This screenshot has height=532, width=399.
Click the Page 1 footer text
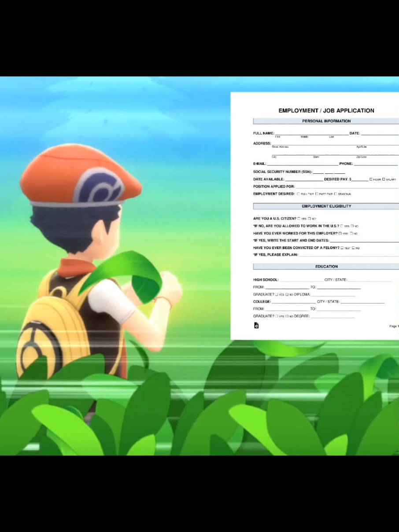[x=394, y=326]
